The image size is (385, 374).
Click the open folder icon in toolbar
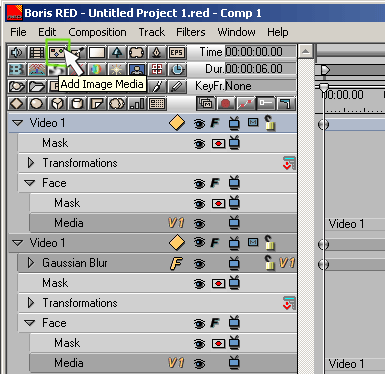click(x=37, y=87)
